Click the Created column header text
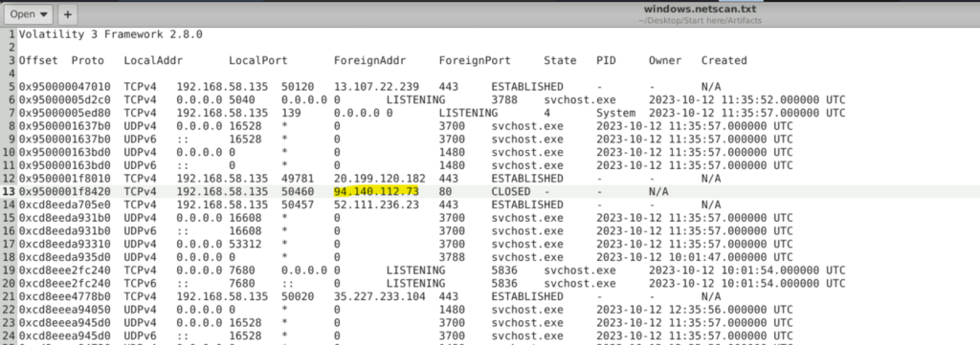The height and width of the screenshot is (345, 980). click(x=724, y=60)
